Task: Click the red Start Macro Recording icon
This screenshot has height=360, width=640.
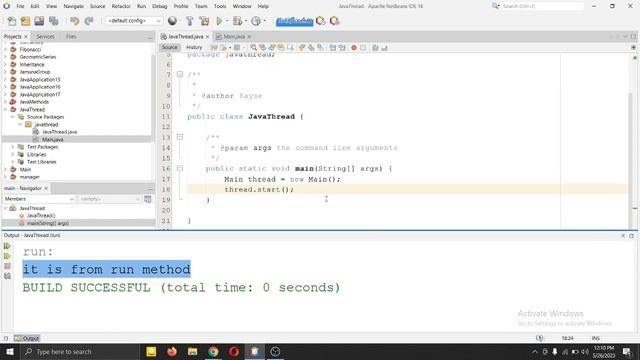Action: coord(354,48)
